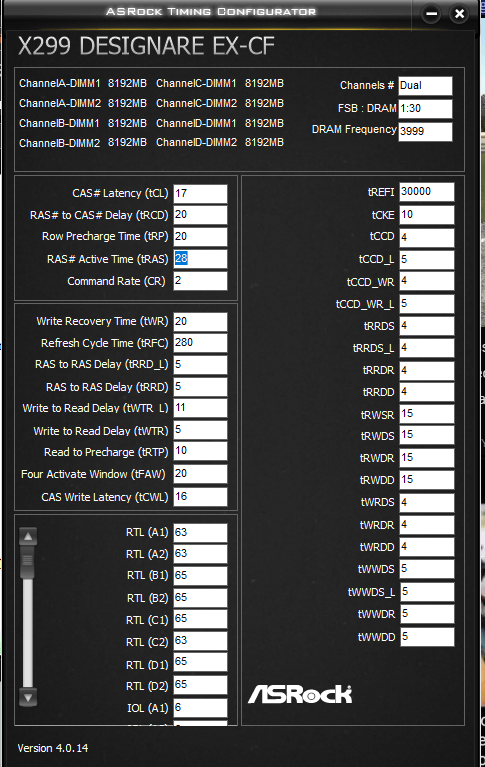Click the tRWDS value field
The image size is (485, 767).
tap(427, 435)
